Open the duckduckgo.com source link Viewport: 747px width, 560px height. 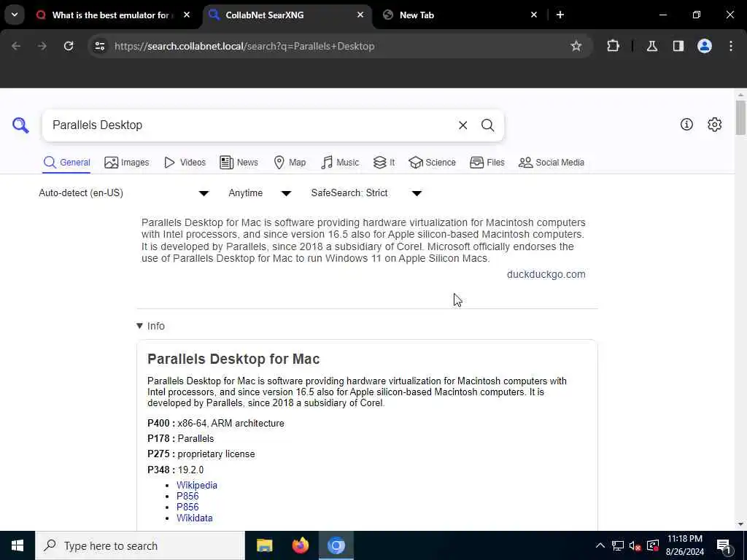tap(546, 274)
